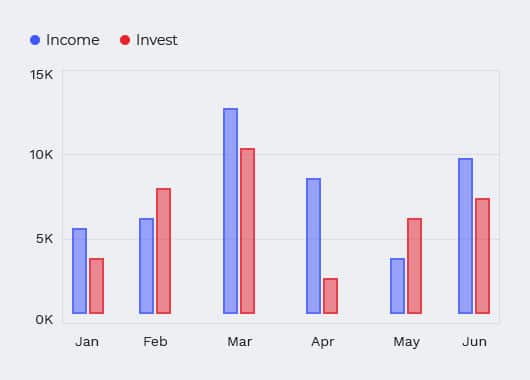Click the Mar axis label
530x380 pixels.
(240, 342)
